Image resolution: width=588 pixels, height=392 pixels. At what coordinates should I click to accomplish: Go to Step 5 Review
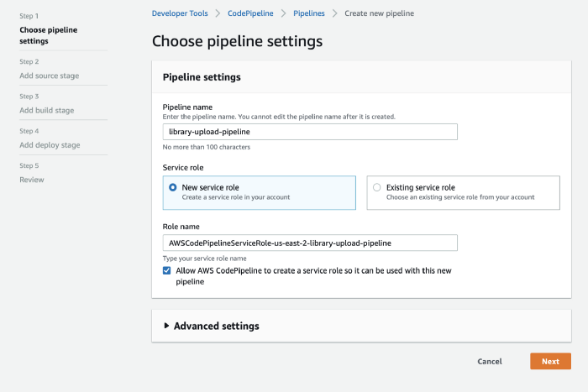coord(32,180)
